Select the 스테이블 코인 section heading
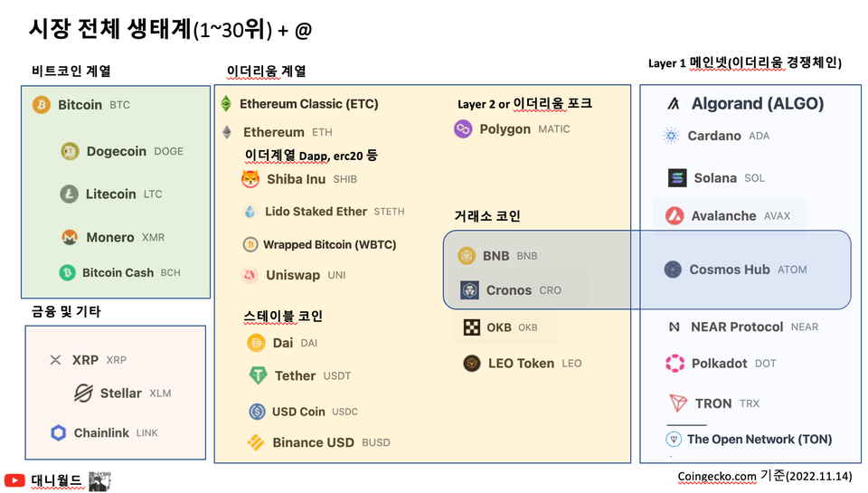Image resolution: width=868 pixels, height=493 pixels. click(283, 316)
